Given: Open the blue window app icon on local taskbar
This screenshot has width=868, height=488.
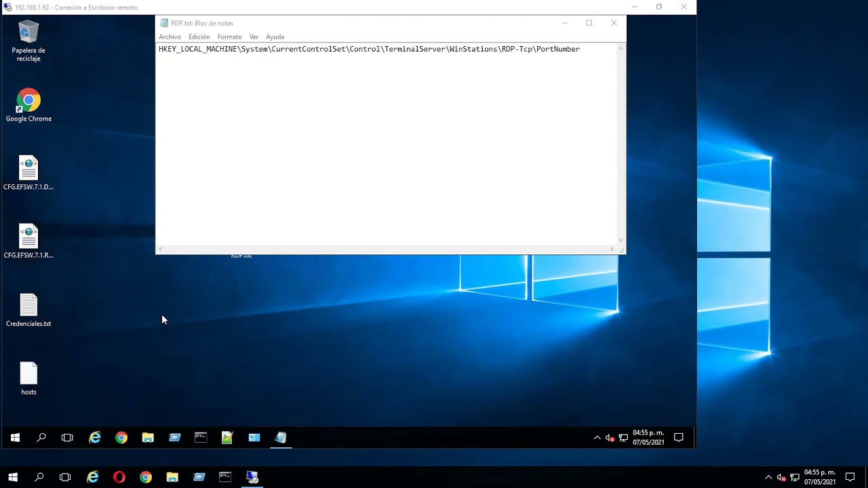Looking at the screenshot, I should pos(199,477).
